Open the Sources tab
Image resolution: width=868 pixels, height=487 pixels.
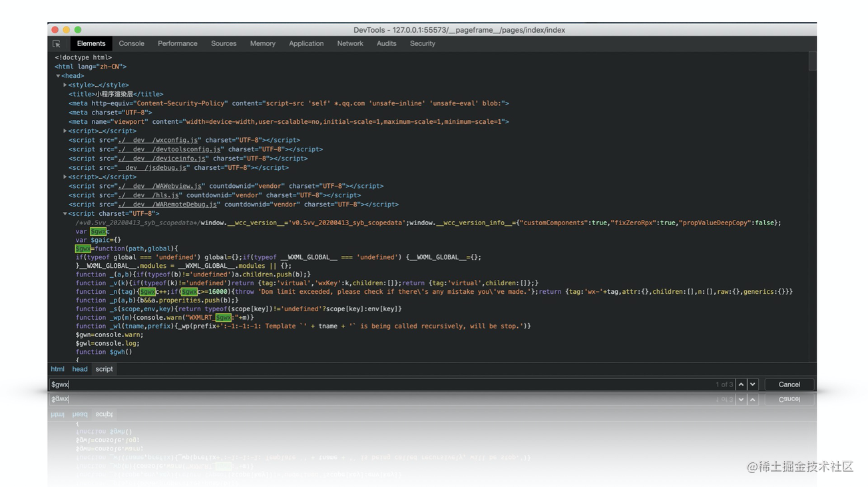click(224, 44)
